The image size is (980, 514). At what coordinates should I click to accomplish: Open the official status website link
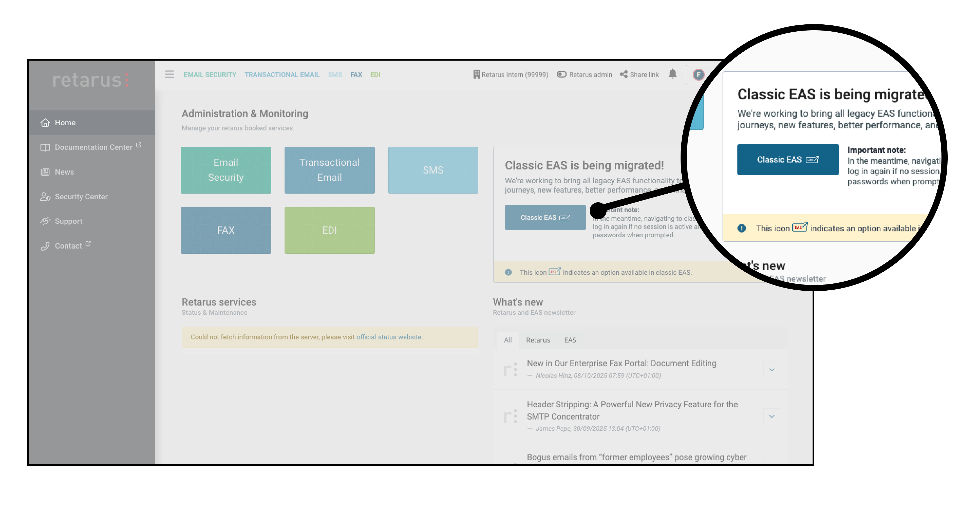coord(388,337)
